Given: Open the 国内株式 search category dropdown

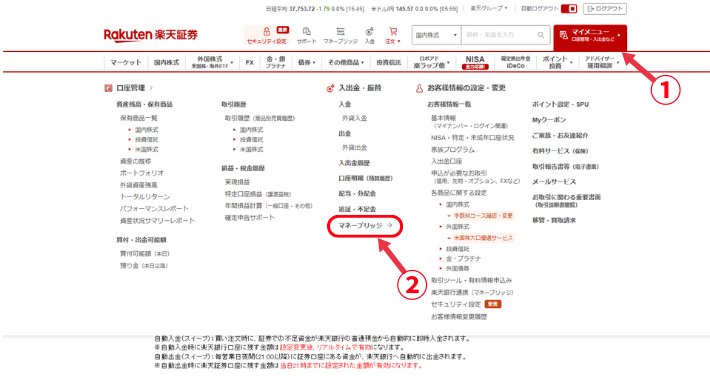Looking at the screenshot, I should pos(436,35).
